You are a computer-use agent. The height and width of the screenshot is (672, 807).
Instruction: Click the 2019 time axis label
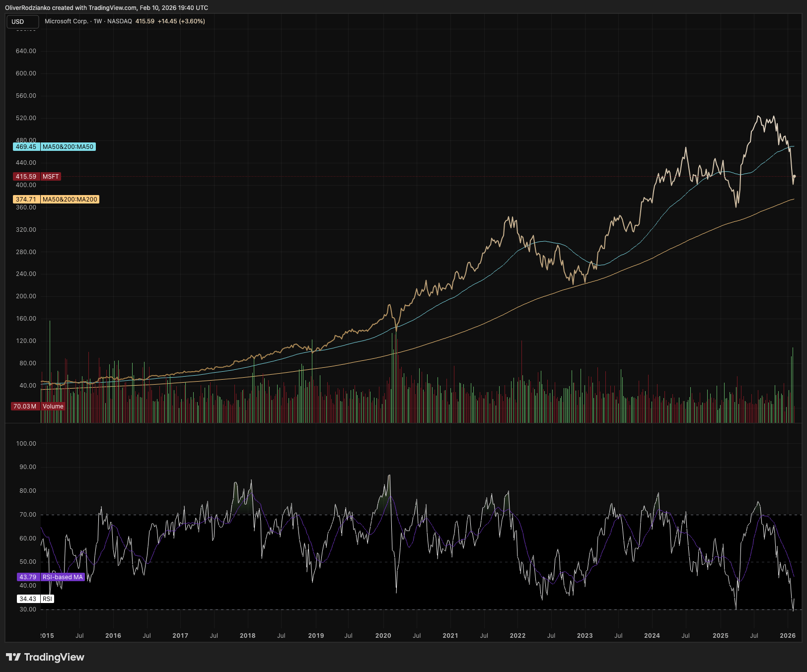tap(316, 636)
